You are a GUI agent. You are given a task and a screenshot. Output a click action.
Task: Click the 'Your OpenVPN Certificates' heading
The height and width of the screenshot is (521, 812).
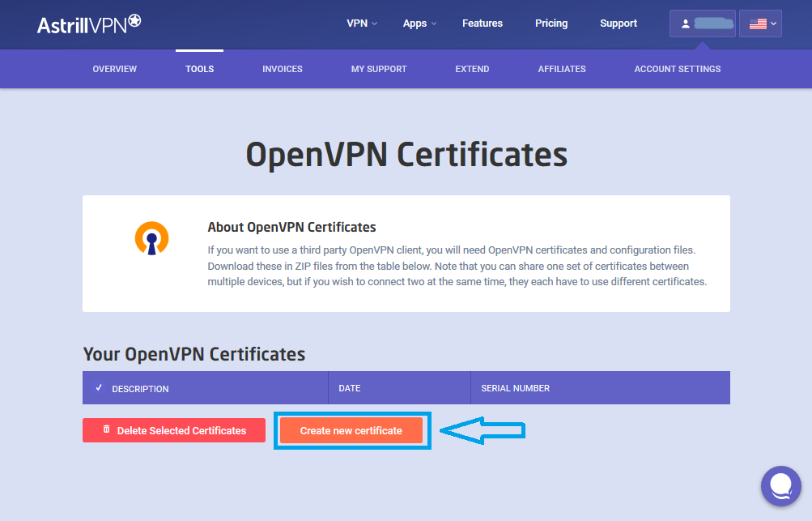point(194,354)
